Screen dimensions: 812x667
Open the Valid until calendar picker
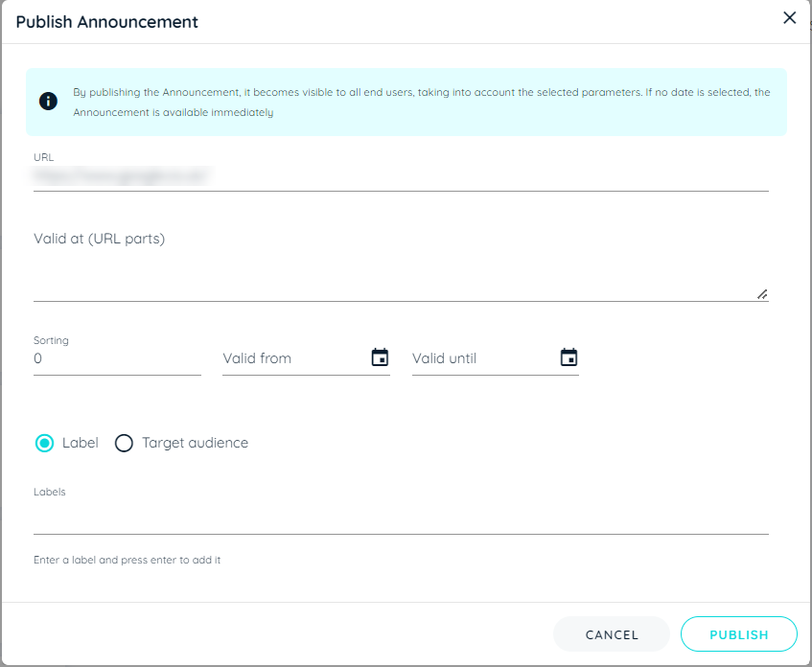(x=569, y=356)
